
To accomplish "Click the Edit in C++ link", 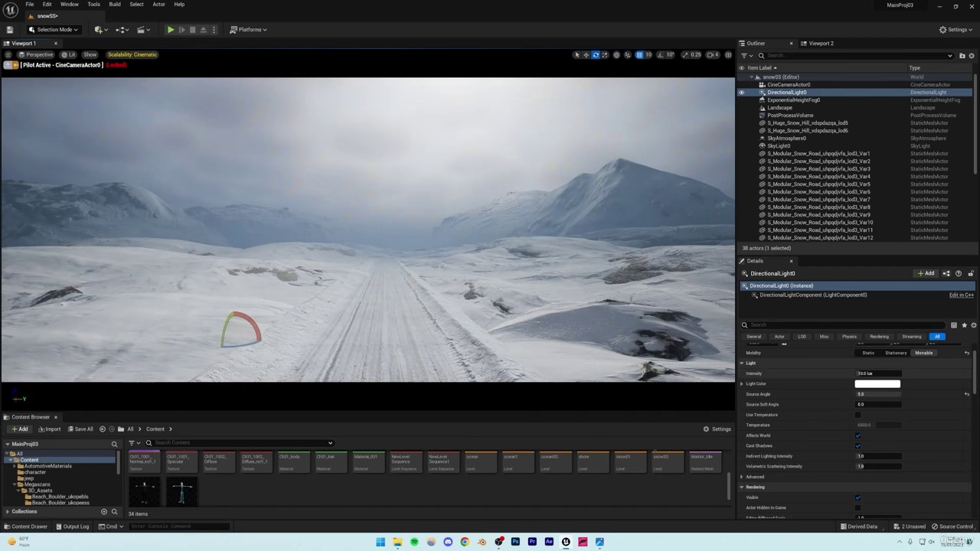I will point(961,295).
